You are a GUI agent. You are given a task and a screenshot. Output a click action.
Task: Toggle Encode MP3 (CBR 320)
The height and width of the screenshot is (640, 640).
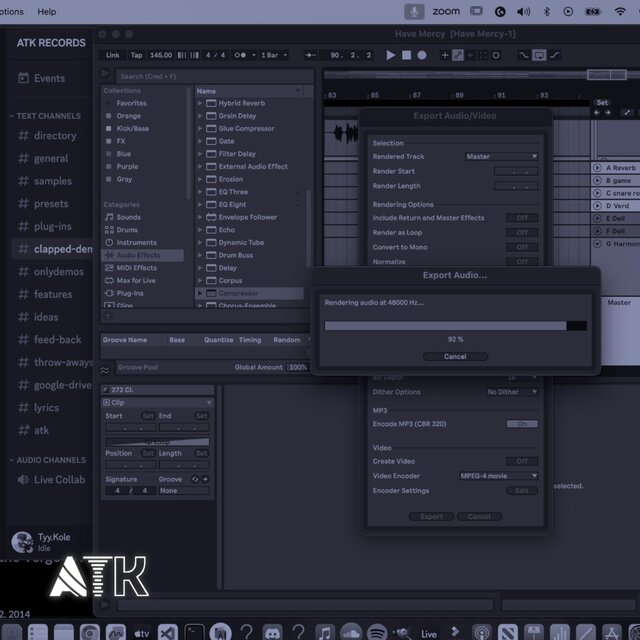point(522,424)
